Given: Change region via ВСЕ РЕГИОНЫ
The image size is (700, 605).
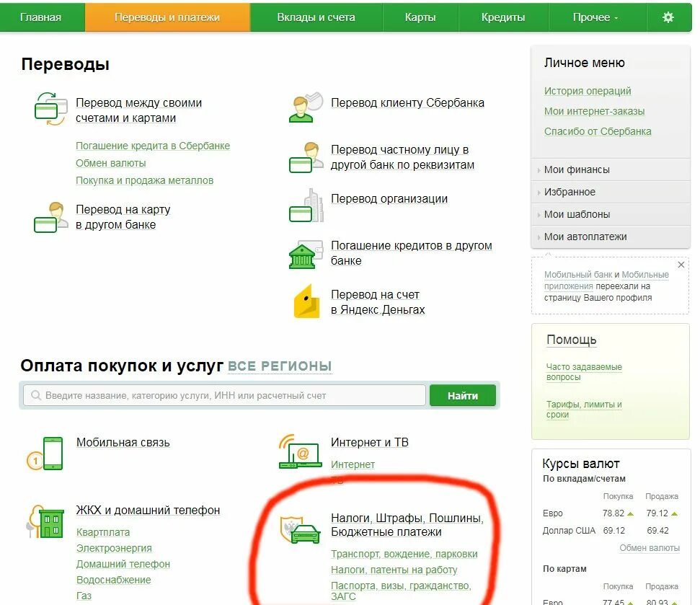Looking at the screenshot, I should click(x=280, y=366).
